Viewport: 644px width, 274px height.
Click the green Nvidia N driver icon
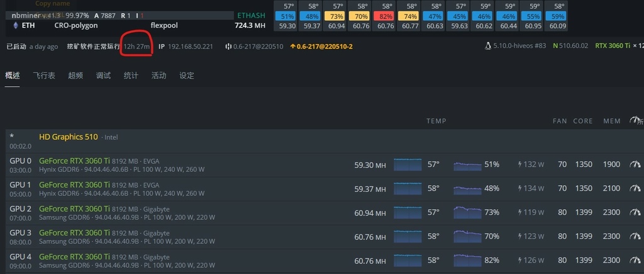(555, 46)
